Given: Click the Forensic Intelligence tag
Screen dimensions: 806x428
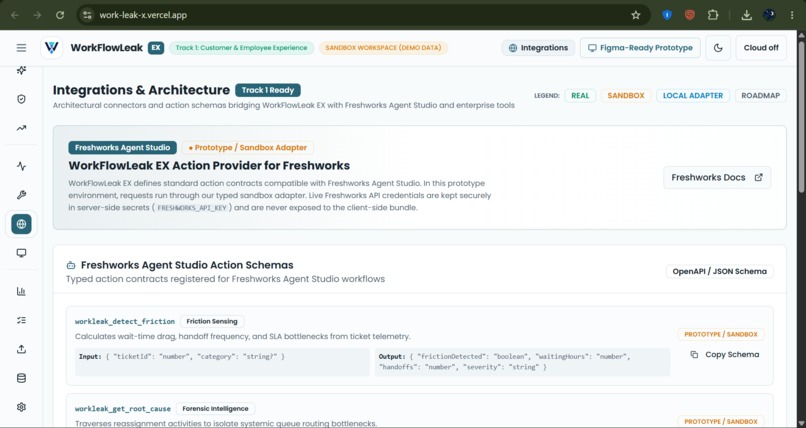Looking at the screenshot, I should [x=215, y=408].
